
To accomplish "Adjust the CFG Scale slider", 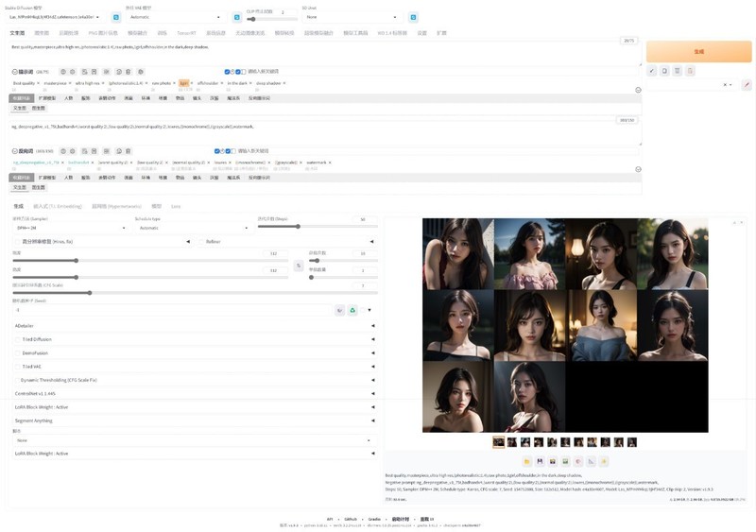I will click(x=91, y=293).
